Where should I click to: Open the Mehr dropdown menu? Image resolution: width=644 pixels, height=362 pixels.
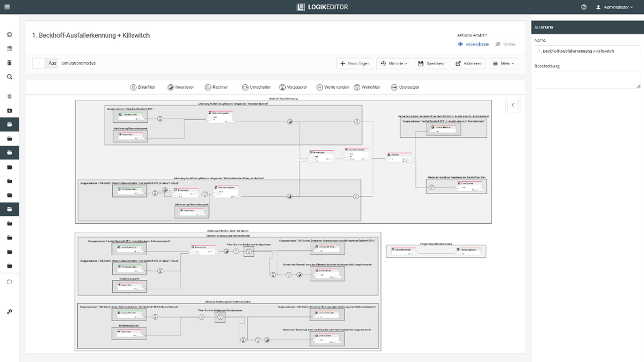(x=503, y=63)
